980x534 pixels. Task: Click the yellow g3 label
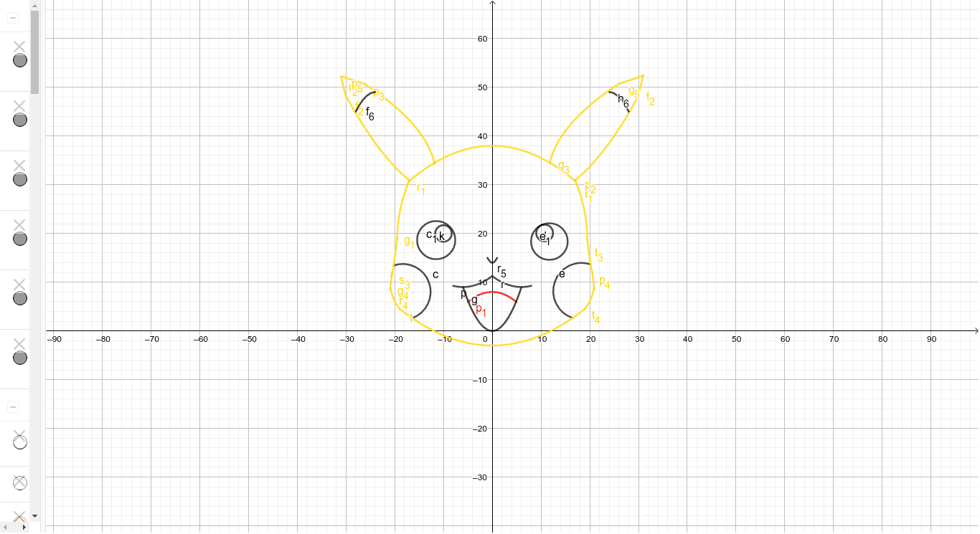click(563, 168)
